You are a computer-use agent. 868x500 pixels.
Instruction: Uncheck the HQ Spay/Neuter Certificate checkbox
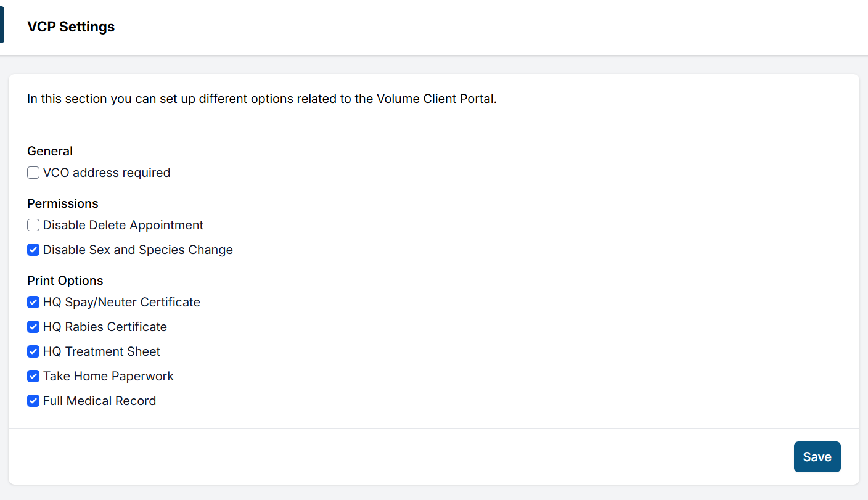pos(33,303)
